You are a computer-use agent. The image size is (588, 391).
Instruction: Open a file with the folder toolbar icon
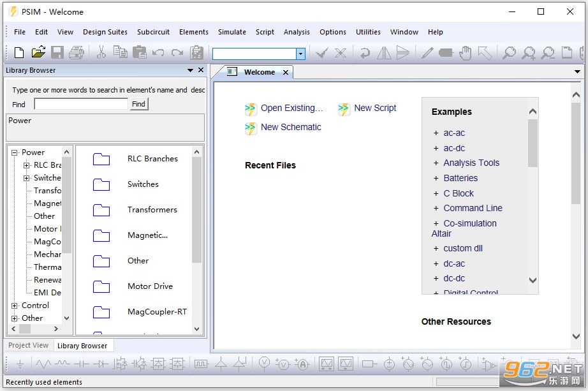(x=38, y=52)
